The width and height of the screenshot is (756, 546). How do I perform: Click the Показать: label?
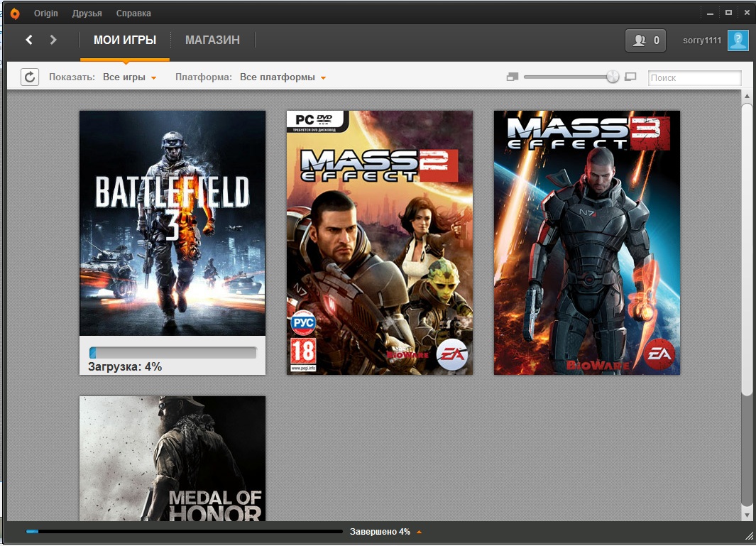[x=72, y=77]
